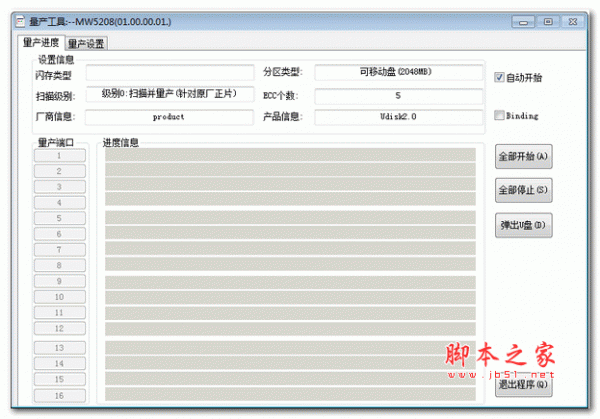Viewport: 600px width, 419px height.
Task: Select production port 11 button
Action: pyautogui.click(x=60, y=313)
